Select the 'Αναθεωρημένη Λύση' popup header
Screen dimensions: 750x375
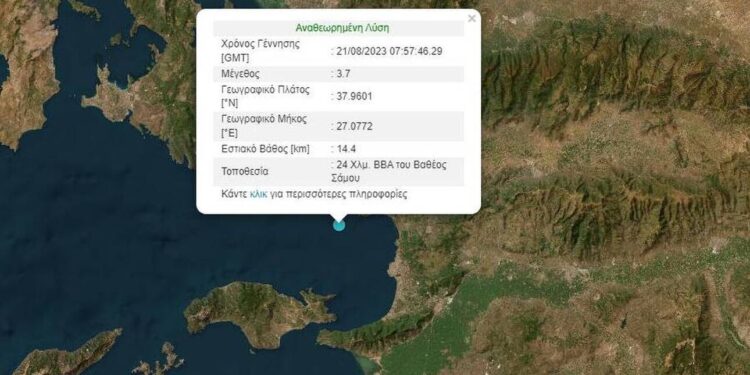342,28
